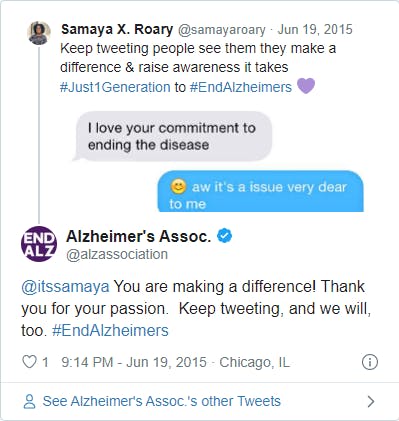Open the @itssamaya mention
Viewport: 399px width, 421px height.
coord(65,287)
